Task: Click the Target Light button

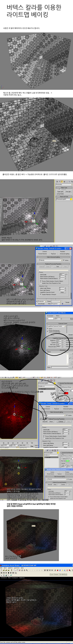Action: pos(60,192)
